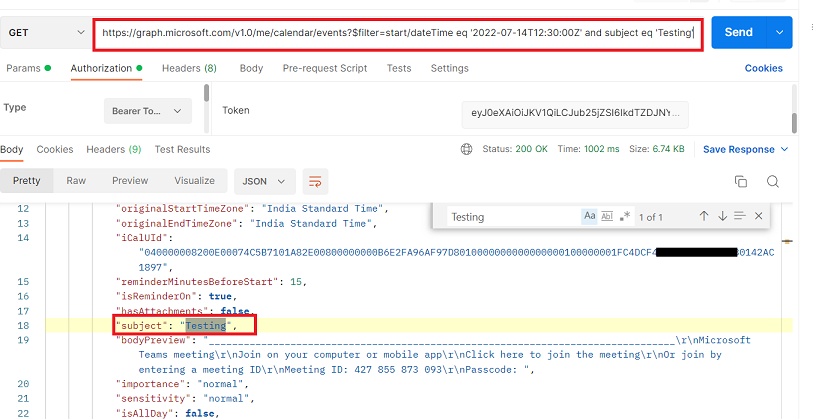This screenshot has height=419, width=813.
Task: Click the Time: 1002 ms text
Action: 588,149
